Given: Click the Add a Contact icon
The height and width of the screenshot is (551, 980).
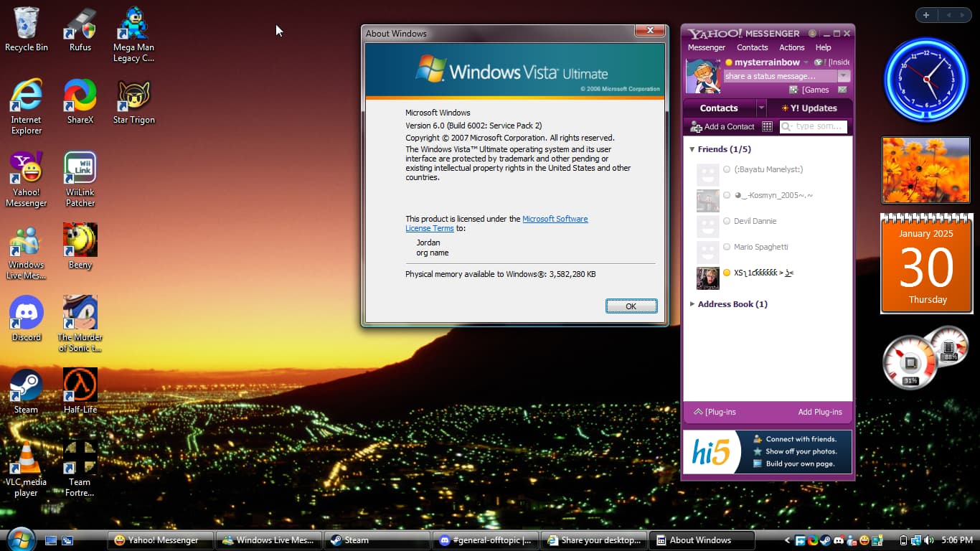Looking at the screenshot, I should coord(696,127).
